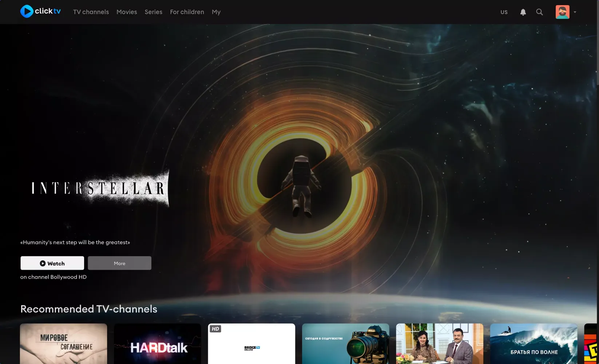The height and width of the screenshot is (364, 599).
Task: Open the notifications bell
Action: (523, 12)
